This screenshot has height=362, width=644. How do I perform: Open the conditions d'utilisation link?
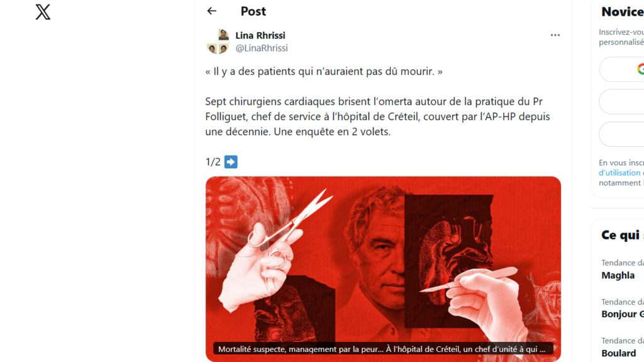coord(621,173)
